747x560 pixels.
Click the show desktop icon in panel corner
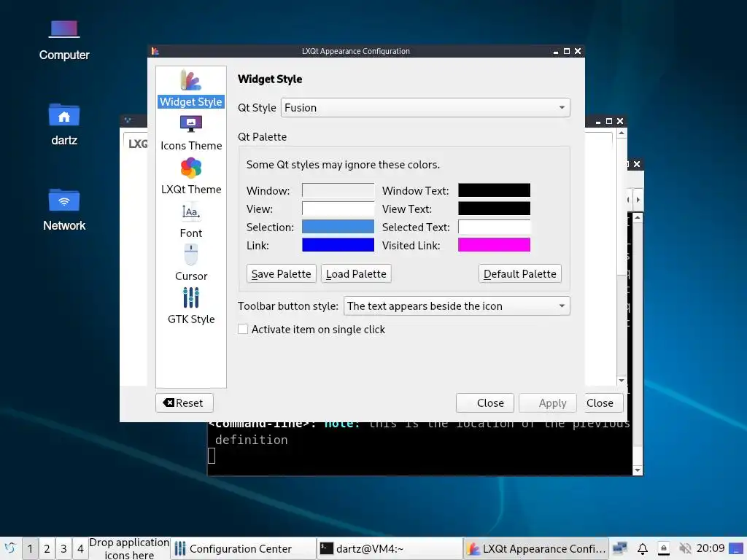coord(736,548)
